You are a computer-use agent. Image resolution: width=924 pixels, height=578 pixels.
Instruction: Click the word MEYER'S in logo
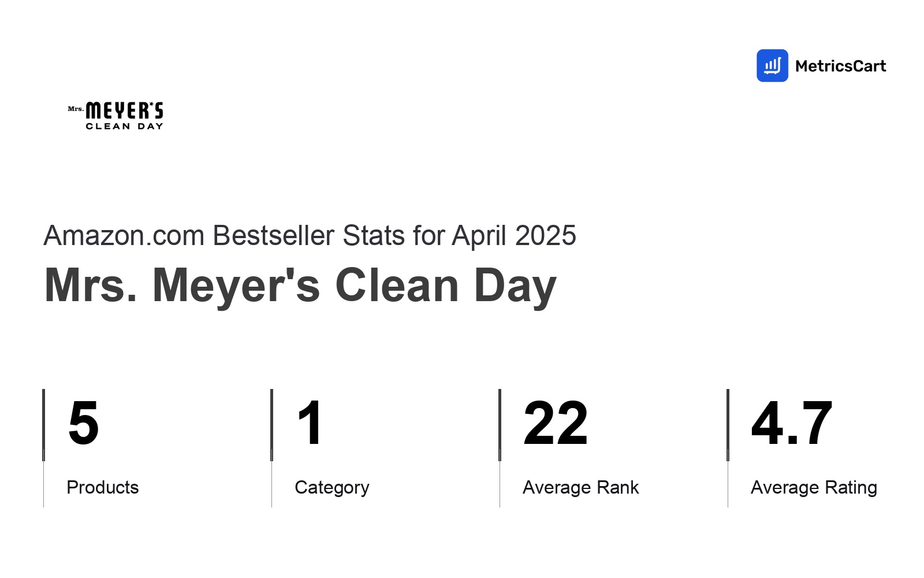124,110
